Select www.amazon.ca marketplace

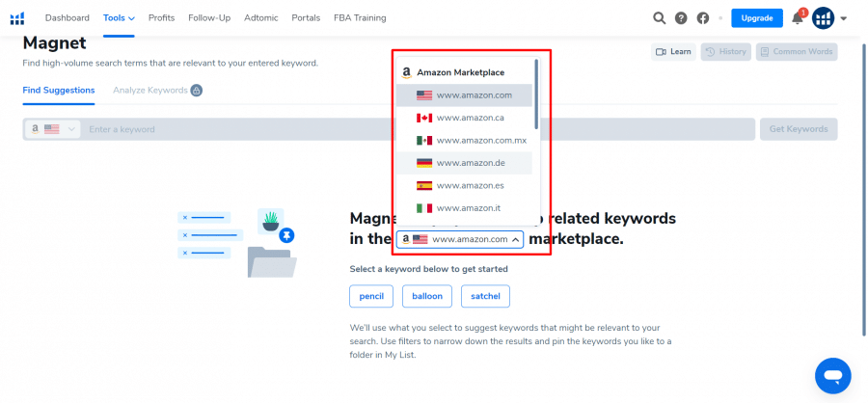coord(464,118)
